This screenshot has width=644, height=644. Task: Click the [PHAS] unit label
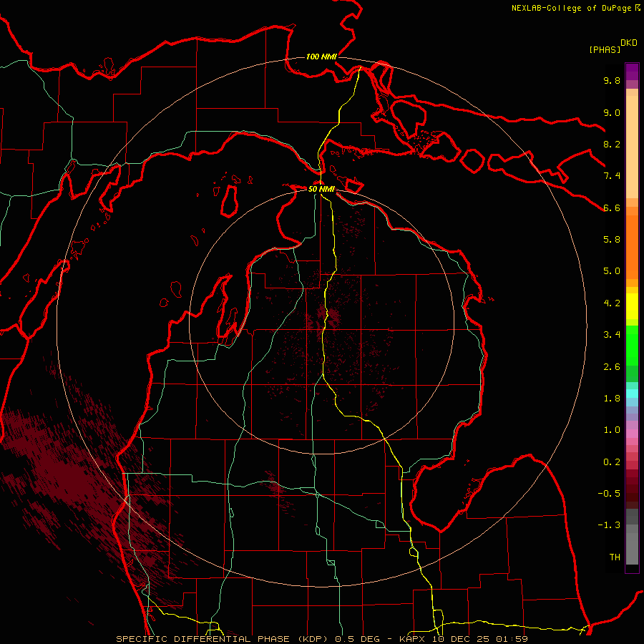pyautogui.click(x=605, y=49)
